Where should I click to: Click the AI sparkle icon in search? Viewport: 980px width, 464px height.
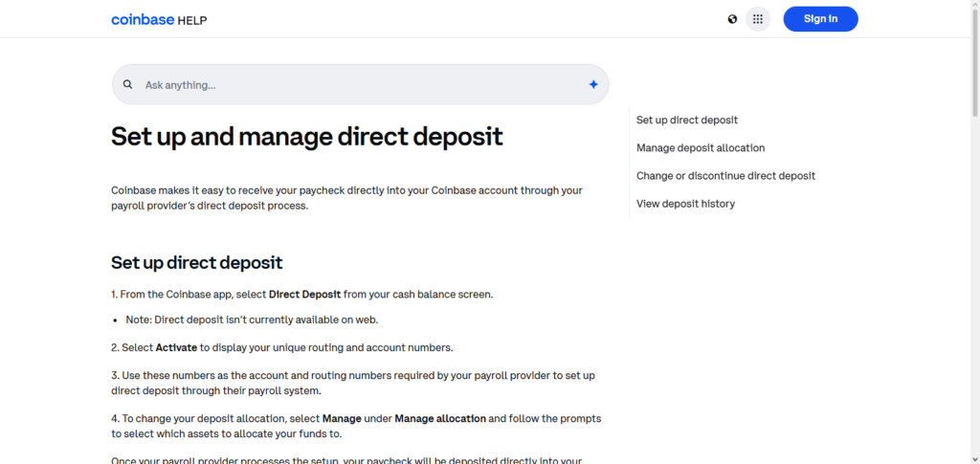click(x=593, y=84)
